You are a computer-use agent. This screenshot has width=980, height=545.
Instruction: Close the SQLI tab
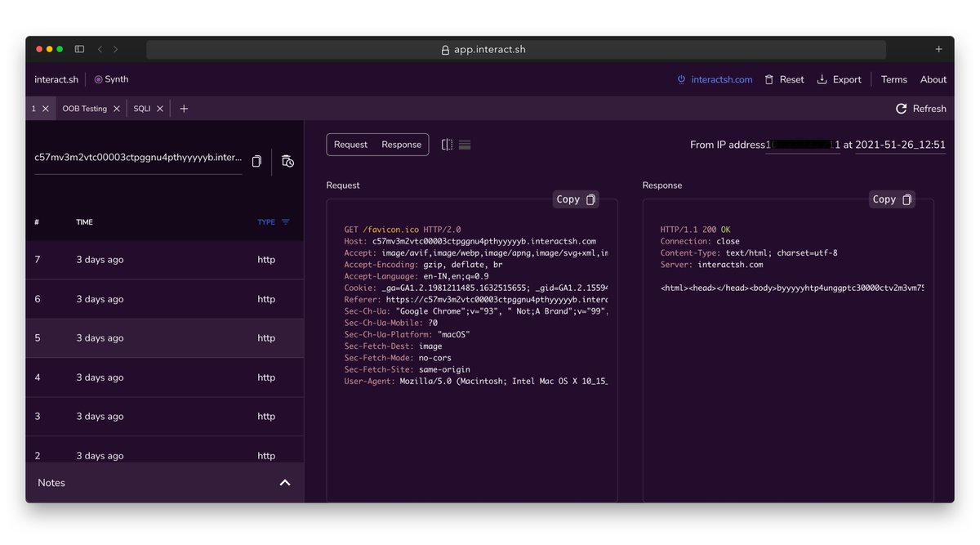(160, 108)
